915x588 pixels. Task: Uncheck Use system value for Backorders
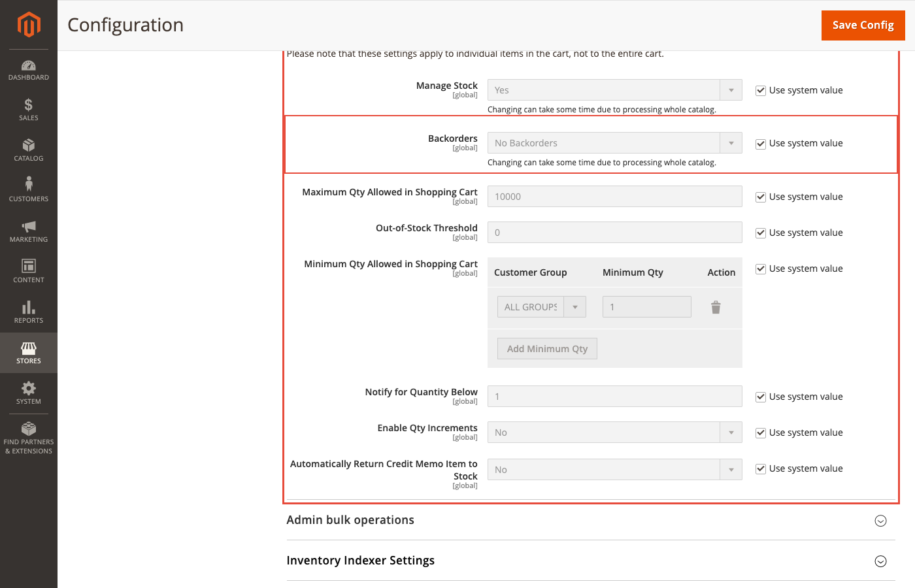click(x=761, y=143)
